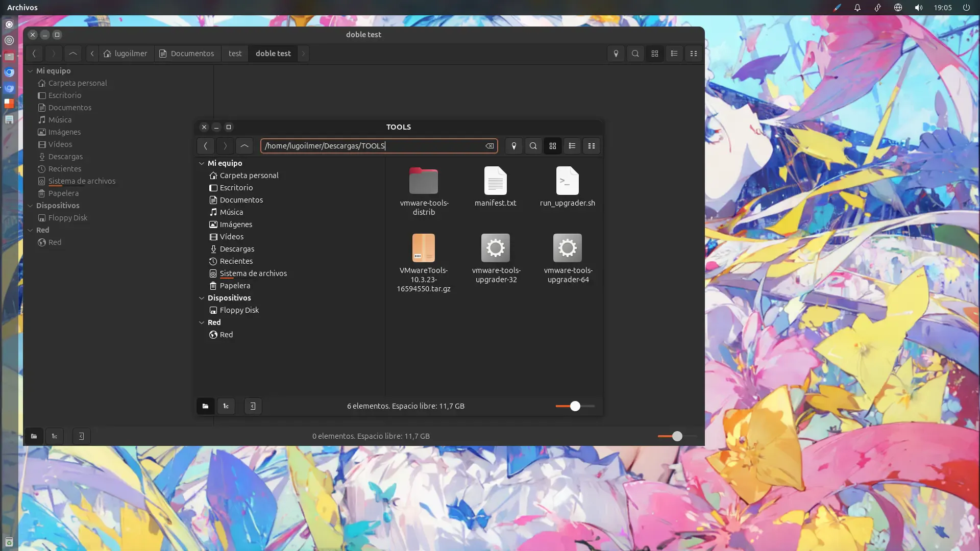980x551 pixels.
Task: Open Archivos menu in the top bar
Action: [x=23, y=7]
